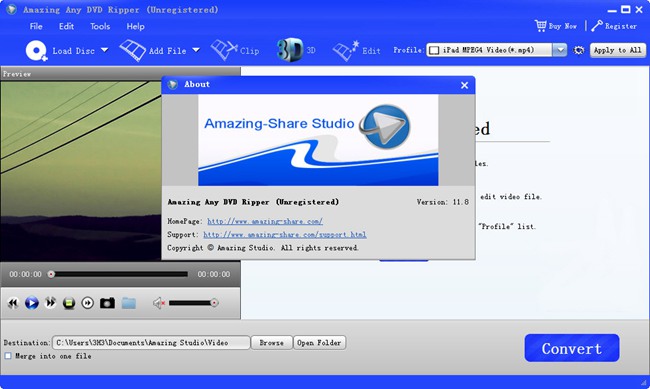Click the Buy Now cart link

pyautogui.click(x=555, y=26)
